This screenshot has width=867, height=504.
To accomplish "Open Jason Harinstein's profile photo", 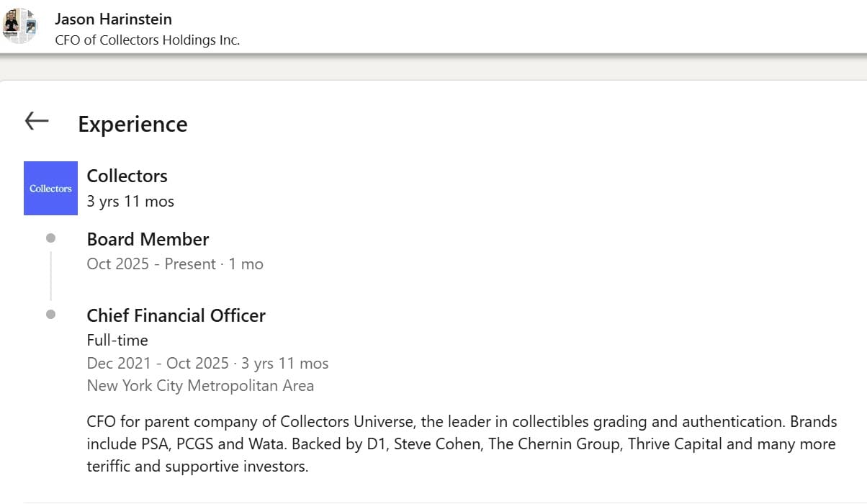I will 19,26.
